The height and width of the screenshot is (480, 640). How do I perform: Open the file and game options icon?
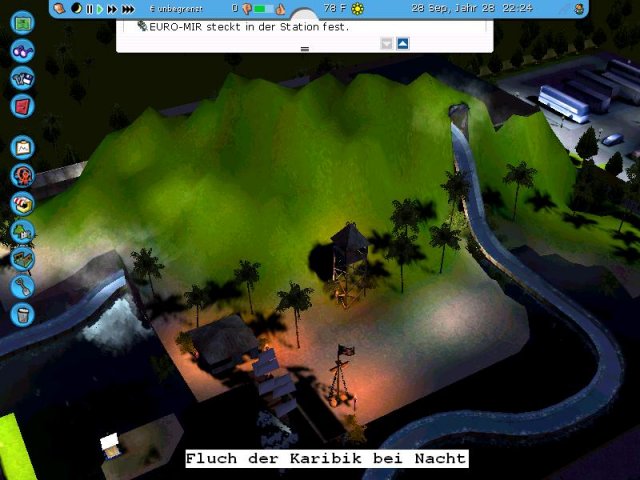[x=22, y=78]
